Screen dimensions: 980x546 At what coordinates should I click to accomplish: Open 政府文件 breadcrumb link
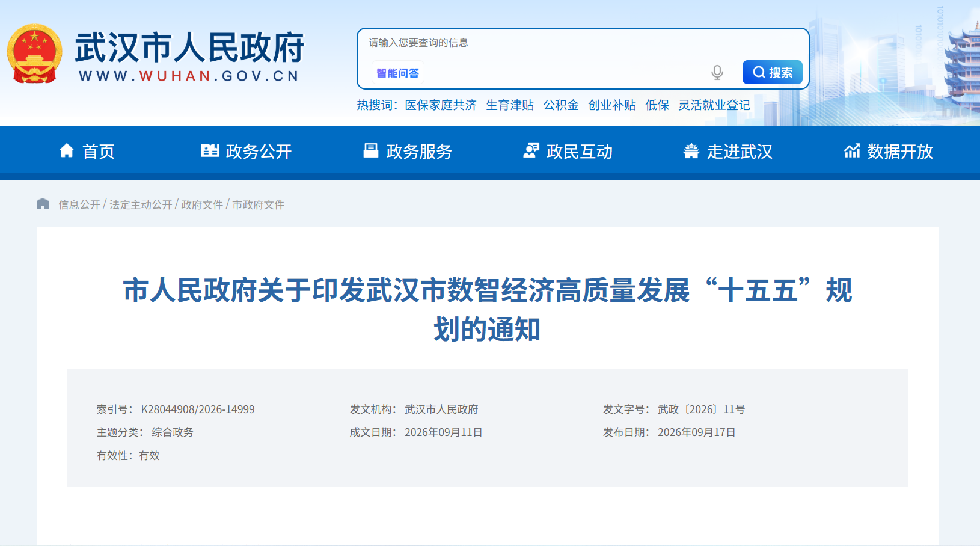[x=202, y=204]
